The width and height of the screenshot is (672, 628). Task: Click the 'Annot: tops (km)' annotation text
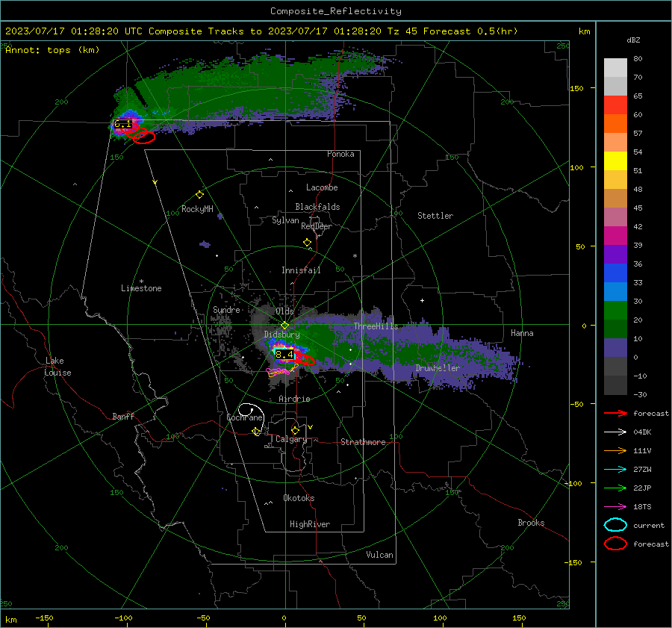52,50
